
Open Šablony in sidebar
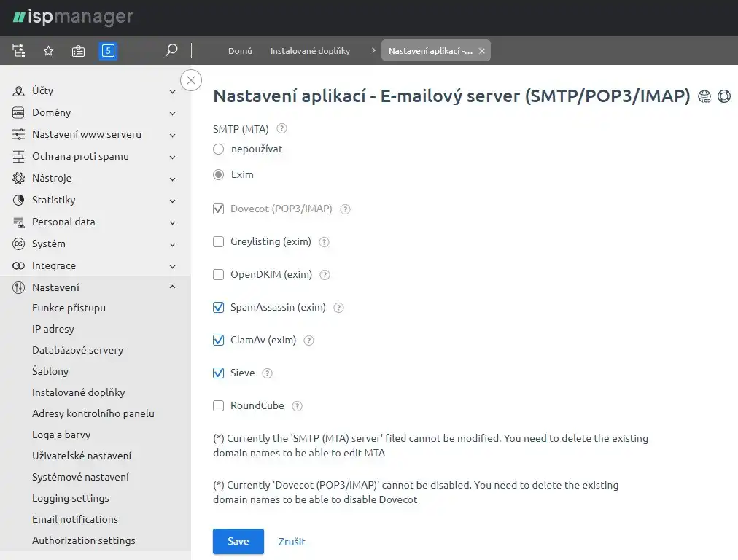click(50, 371)
